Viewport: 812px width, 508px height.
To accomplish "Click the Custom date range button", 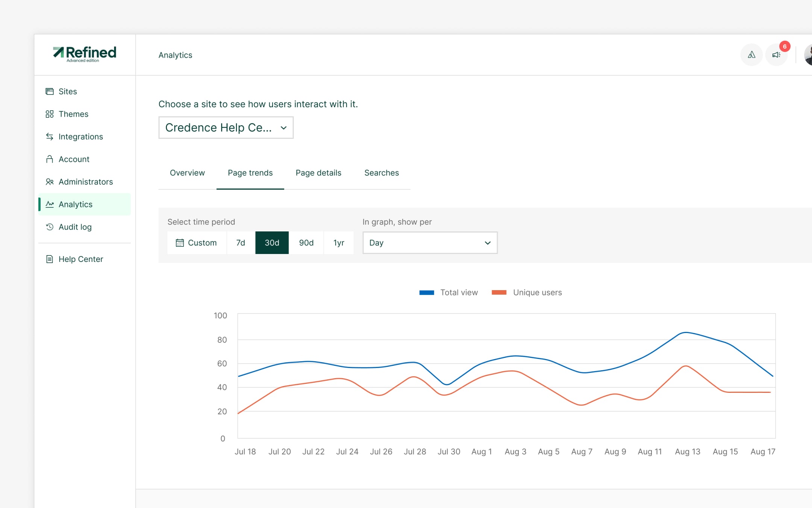I will click(197, 243).
